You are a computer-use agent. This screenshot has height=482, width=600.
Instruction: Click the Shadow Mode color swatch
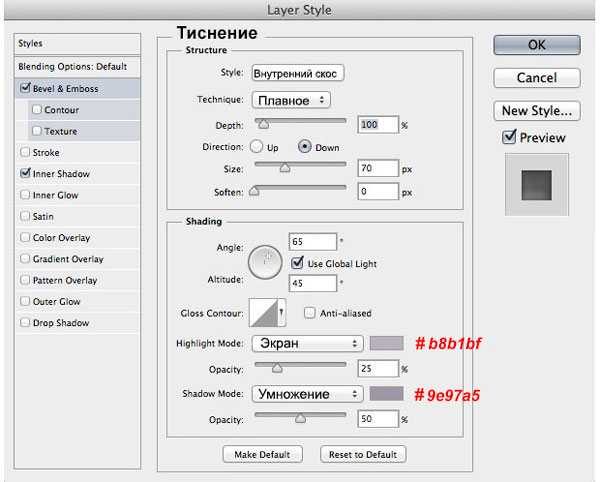386,394
